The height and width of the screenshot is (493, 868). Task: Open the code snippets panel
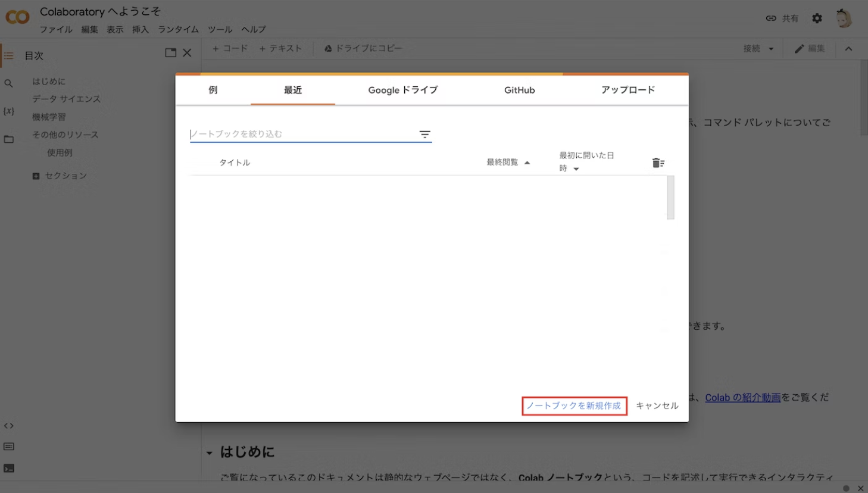[9, 425]
